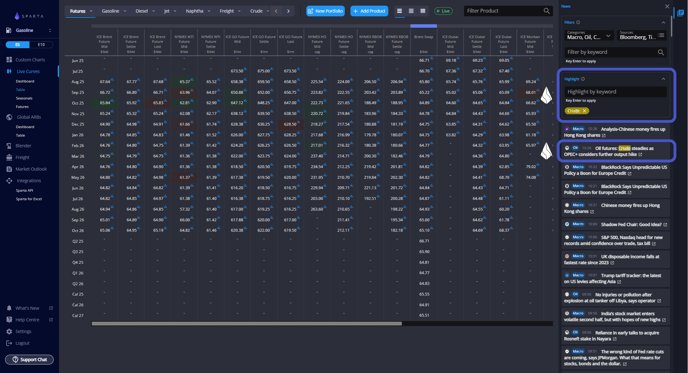Click the Help Centre book icon
This screenshot has height=373, width=688.
[9, 320]
